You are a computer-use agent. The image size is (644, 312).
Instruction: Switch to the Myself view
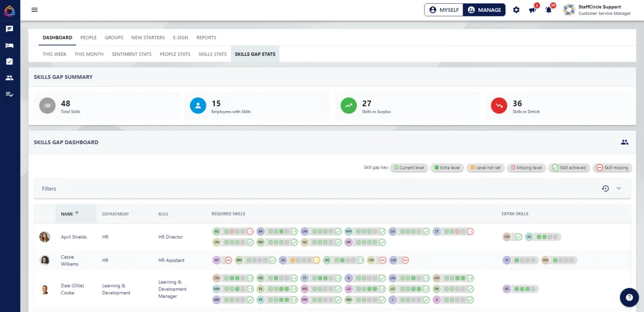[x=444, y=10]
